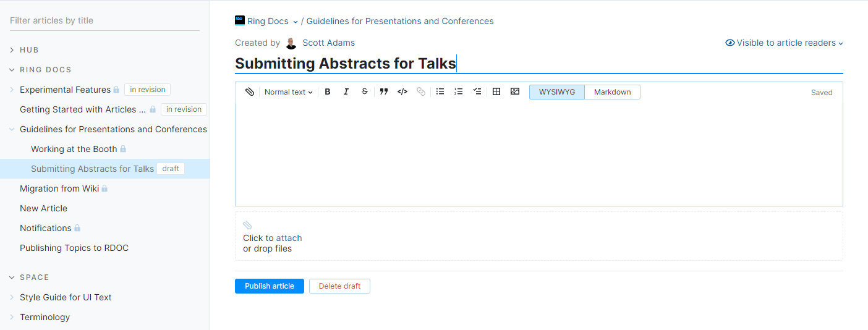868x330 pixels.
Task: Switch editor to Markdown mode
Action: [612, 92]
